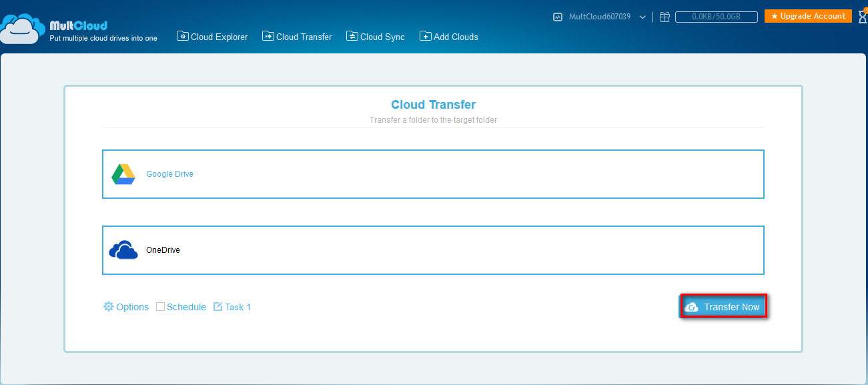Click the 0.0KB/50.0GB traffic usage bar
This screenshot has height=385, width=868.
tap(717, 17)
